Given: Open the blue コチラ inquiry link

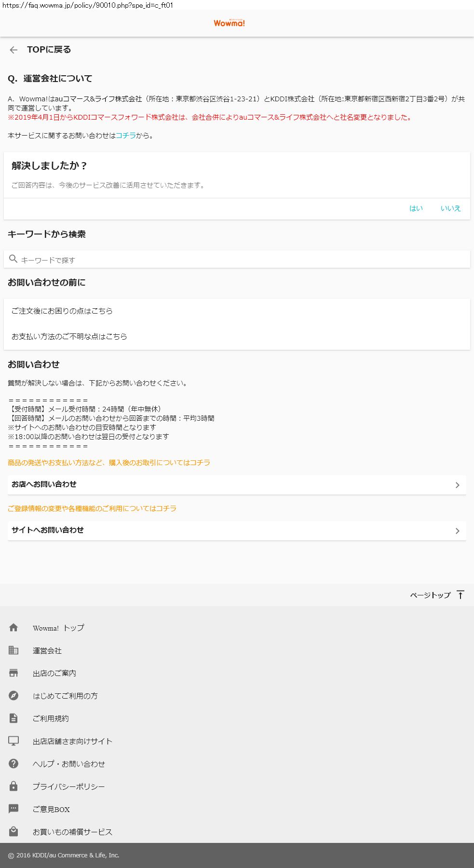Looking at the screenshot, I should click(125, 136).
